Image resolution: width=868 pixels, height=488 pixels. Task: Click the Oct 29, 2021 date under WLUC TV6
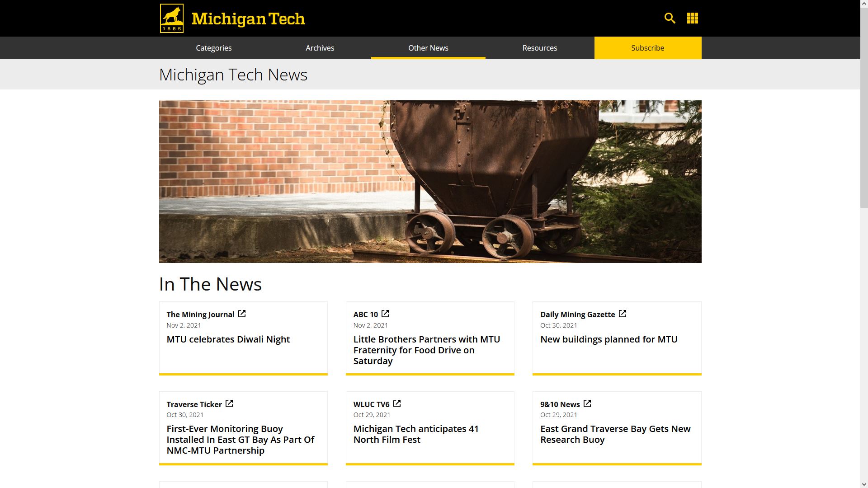(x=372, y=415)
